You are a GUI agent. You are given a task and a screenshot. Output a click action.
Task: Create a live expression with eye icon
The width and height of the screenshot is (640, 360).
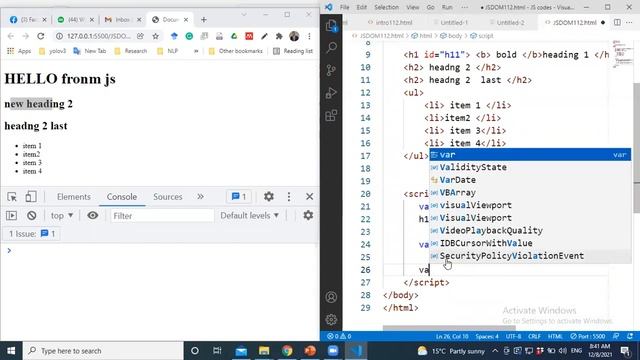93,215
